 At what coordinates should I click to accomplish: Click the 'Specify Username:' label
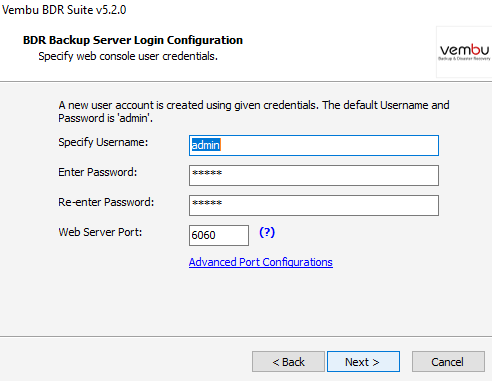103,142
